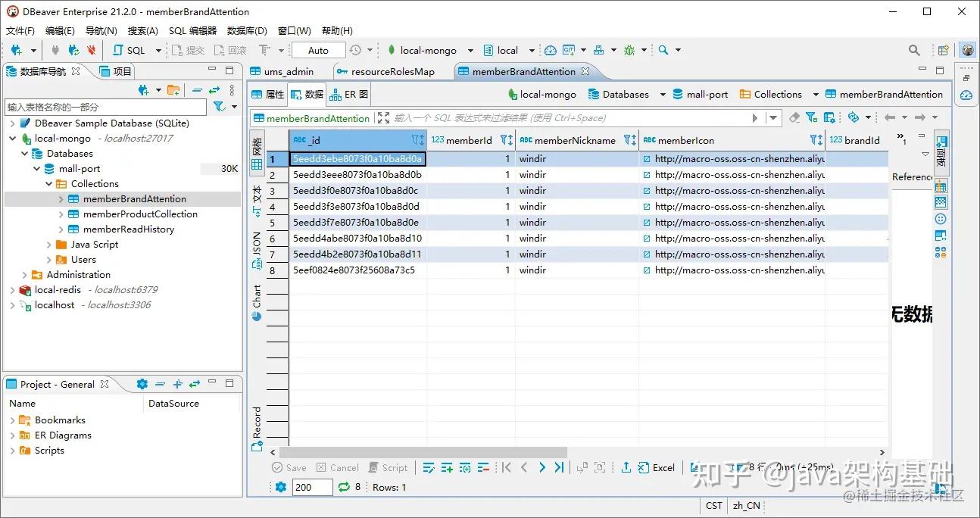This screenshot has width=980, height=518.
Task: Open the dashboard gauge icon in toolbar
Action: [551, 50]
